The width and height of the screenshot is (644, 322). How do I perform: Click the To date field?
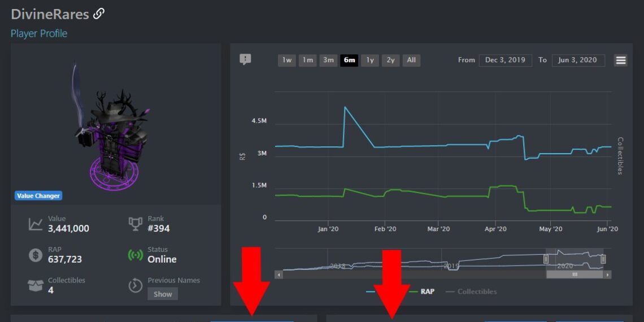coord(577,60)
